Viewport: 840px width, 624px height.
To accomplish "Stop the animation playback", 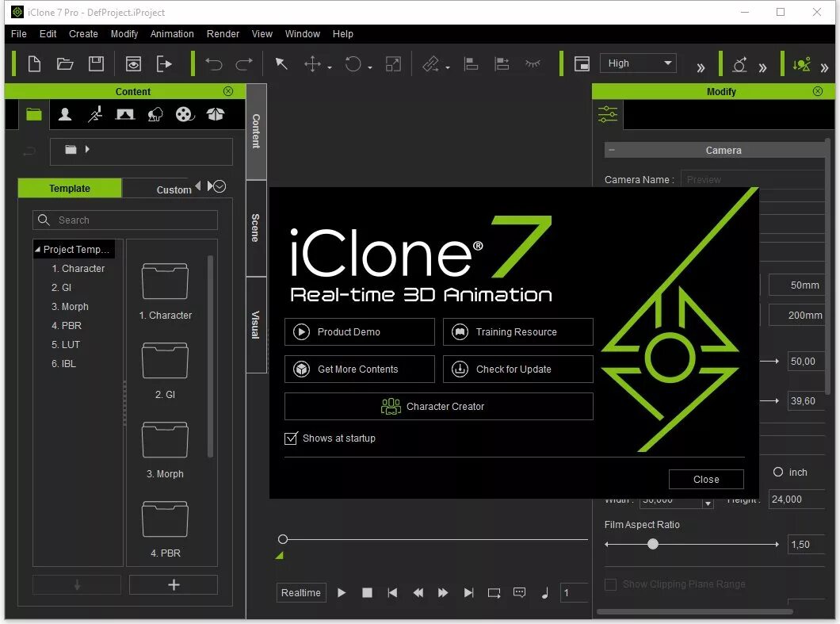I will 367,593.
